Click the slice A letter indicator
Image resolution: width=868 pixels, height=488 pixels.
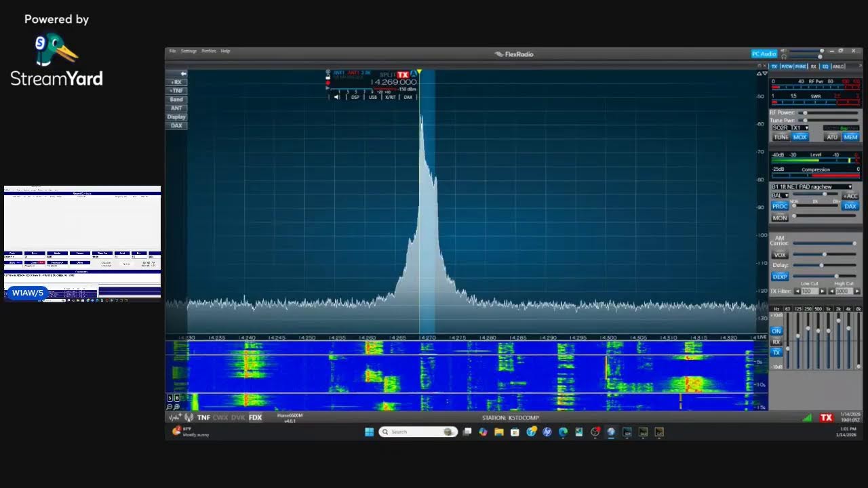[x=414, y=74]
